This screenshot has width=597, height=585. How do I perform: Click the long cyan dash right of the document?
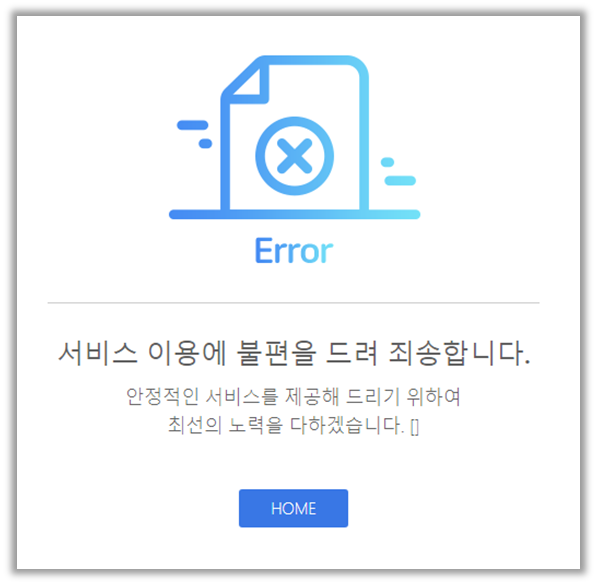pos(400,181)
